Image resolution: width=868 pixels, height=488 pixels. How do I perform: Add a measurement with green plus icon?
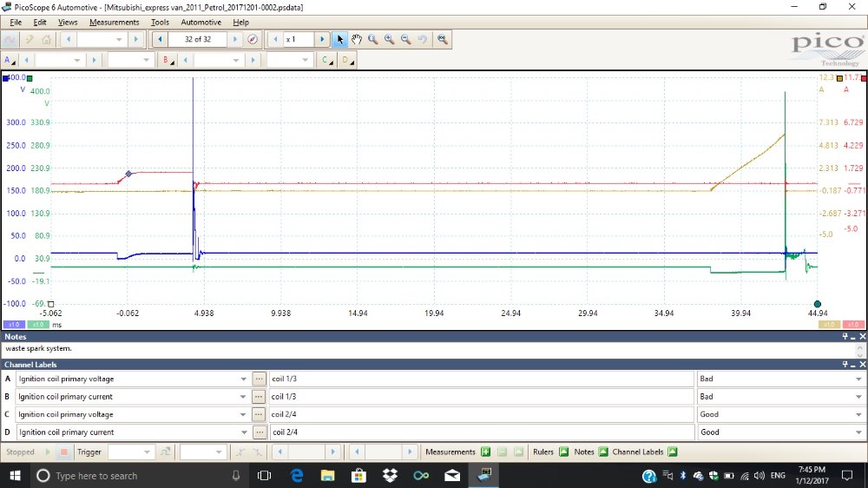point(486,452)
